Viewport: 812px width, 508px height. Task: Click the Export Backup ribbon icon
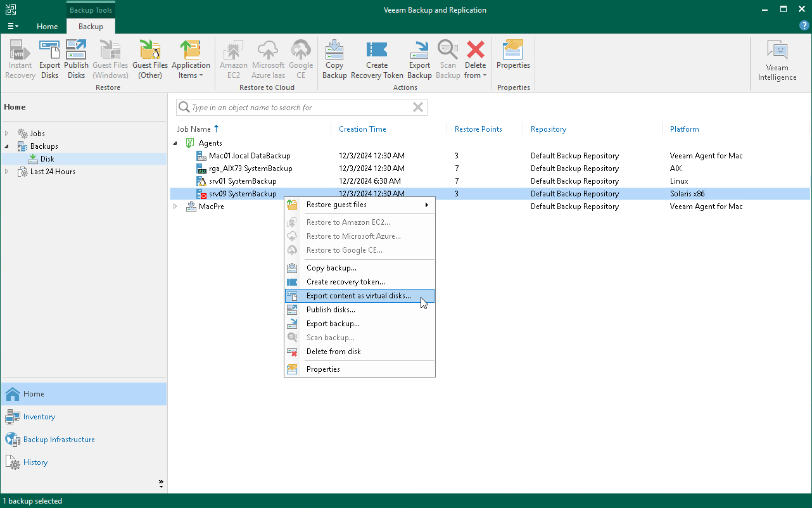tap(419, 59)
